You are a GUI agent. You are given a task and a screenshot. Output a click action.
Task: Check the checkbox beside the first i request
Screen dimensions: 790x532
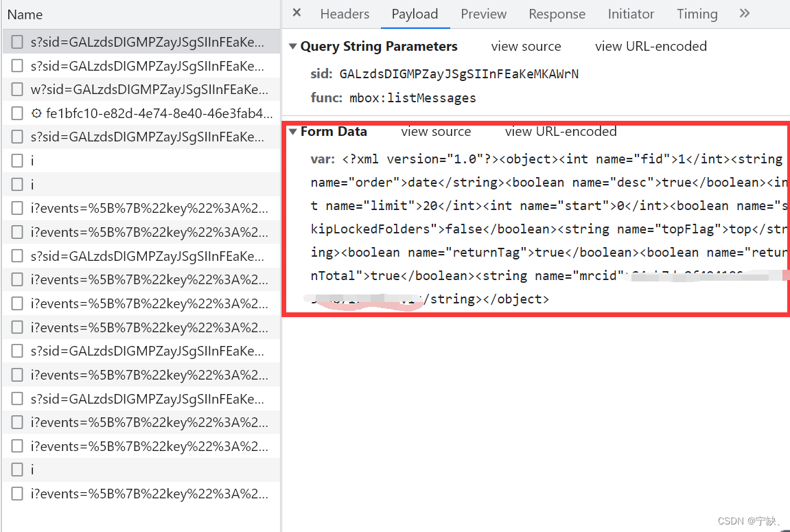pos(16,160)
